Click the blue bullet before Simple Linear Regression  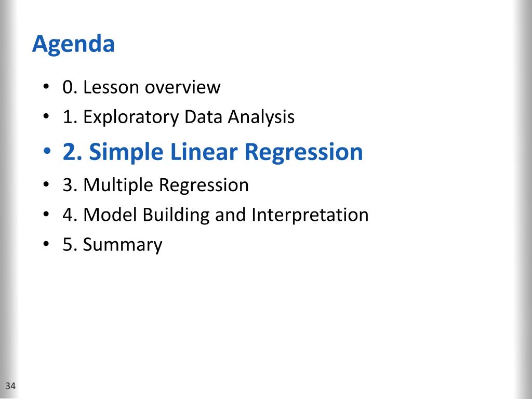click(47, 150)
